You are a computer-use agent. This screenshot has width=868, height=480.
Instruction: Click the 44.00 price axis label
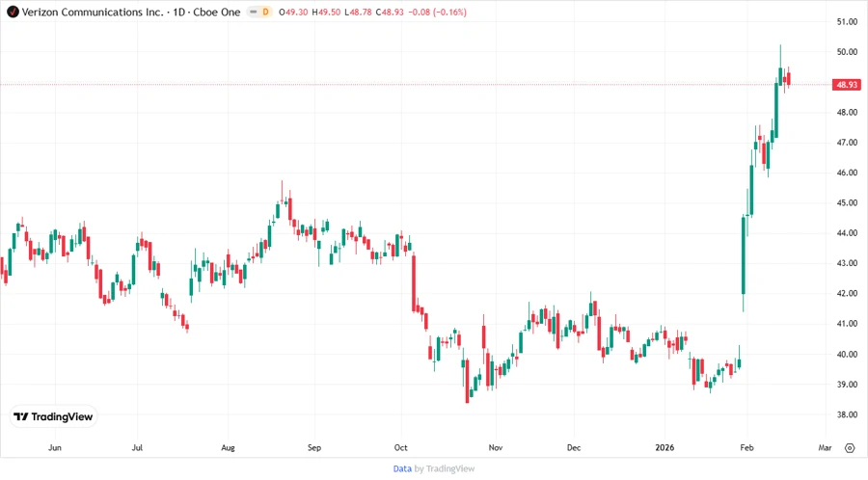847,233
